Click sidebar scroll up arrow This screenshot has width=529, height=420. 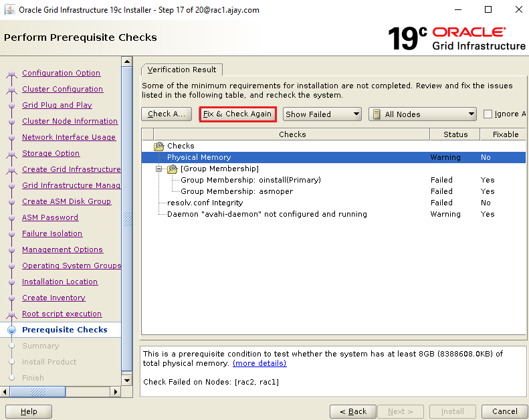pos(127,62)
